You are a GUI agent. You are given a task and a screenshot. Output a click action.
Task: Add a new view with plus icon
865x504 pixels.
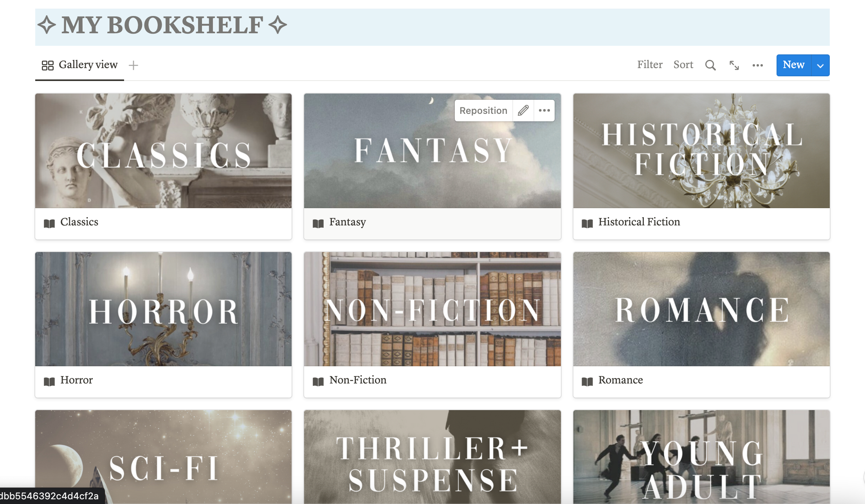click(x=133, y=65)
